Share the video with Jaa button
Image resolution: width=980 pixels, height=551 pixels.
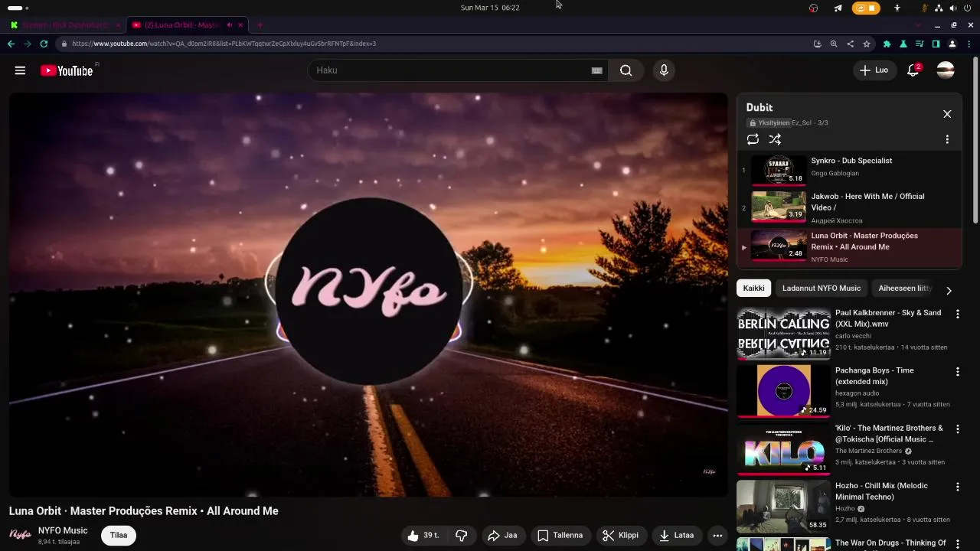pos(502,536)
